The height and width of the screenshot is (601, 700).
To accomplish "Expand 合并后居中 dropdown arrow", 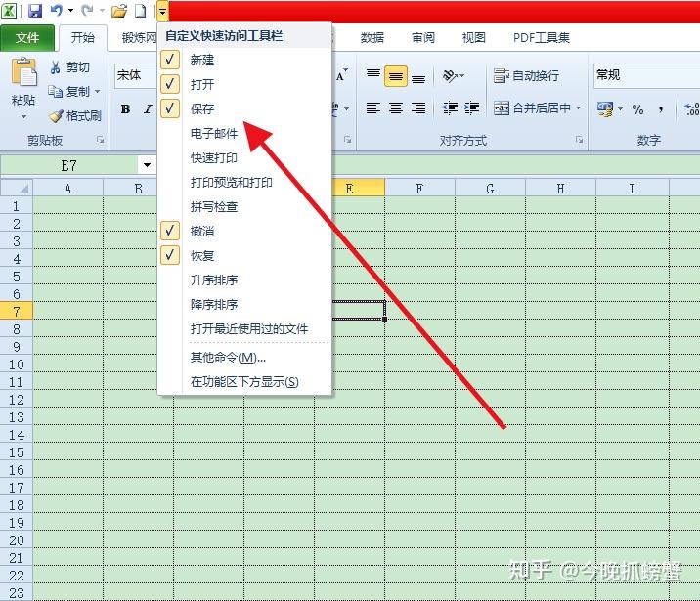I will [x=578, y=107].
